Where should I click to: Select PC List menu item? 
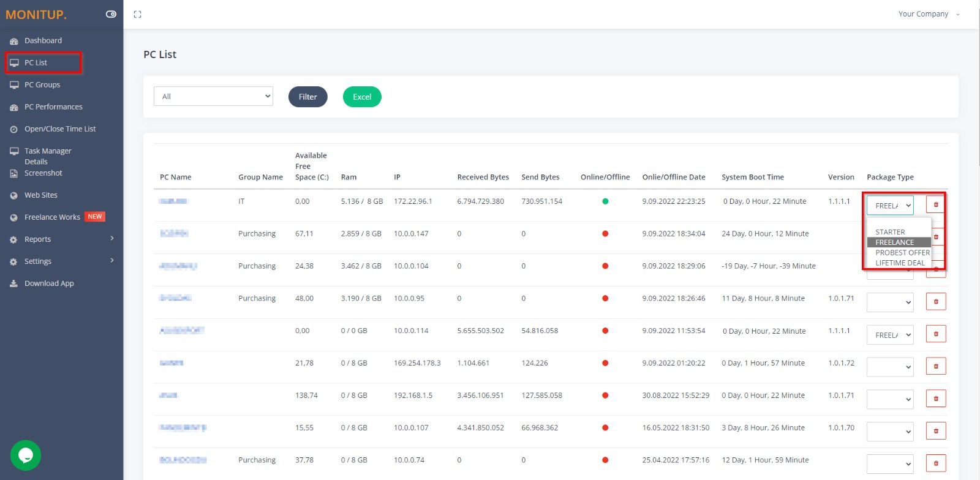coord(36,62)
